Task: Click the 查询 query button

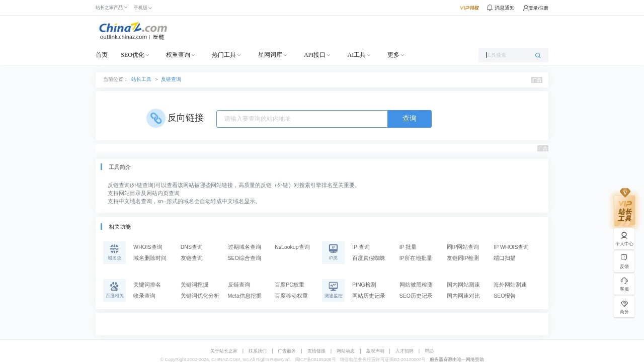Action: point(409,119)
